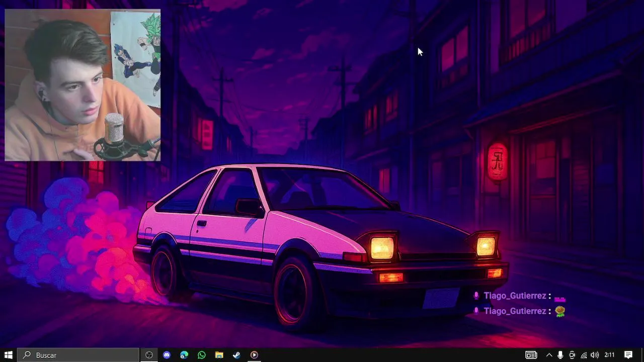The image size is (644, 362).
Task: Open the Wi-Fi network panel
Action: click(x=584, y=355)
